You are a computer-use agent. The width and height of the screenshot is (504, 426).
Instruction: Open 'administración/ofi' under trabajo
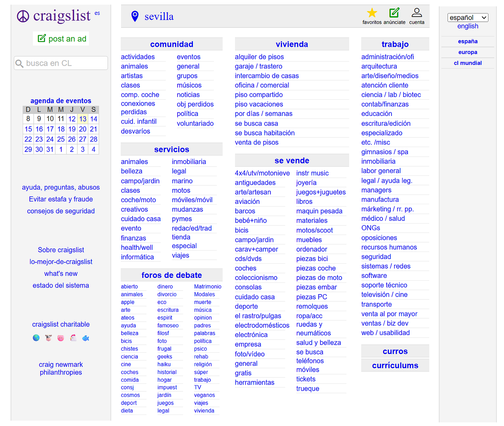(388, 57)
